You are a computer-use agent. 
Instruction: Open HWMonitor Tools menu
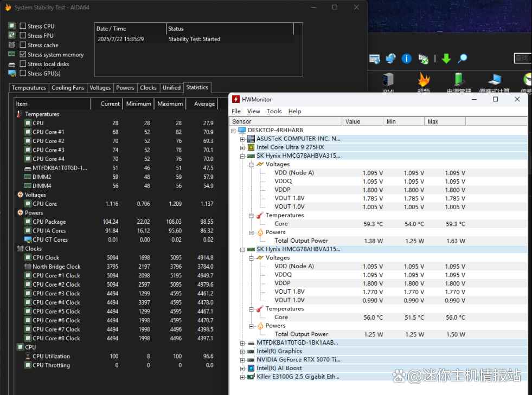pos(274,111)
